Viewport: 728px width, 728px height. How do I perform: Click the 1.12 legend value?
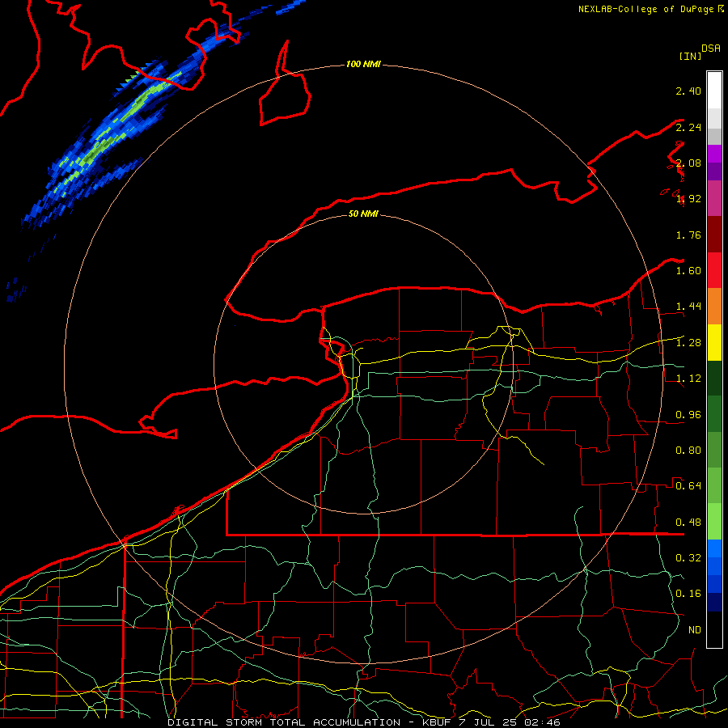[688, 379]
